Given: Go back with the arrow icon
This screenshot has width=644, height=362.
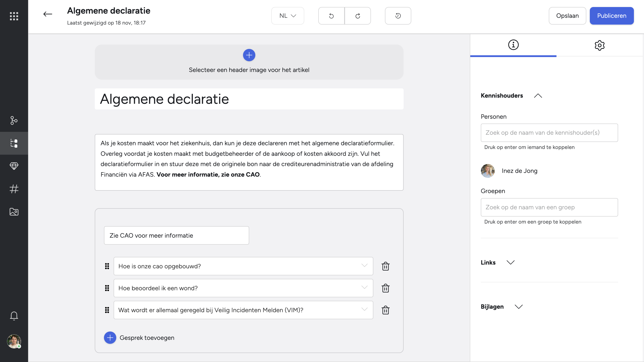Looking at the screenshot, I should pos(48,14).
